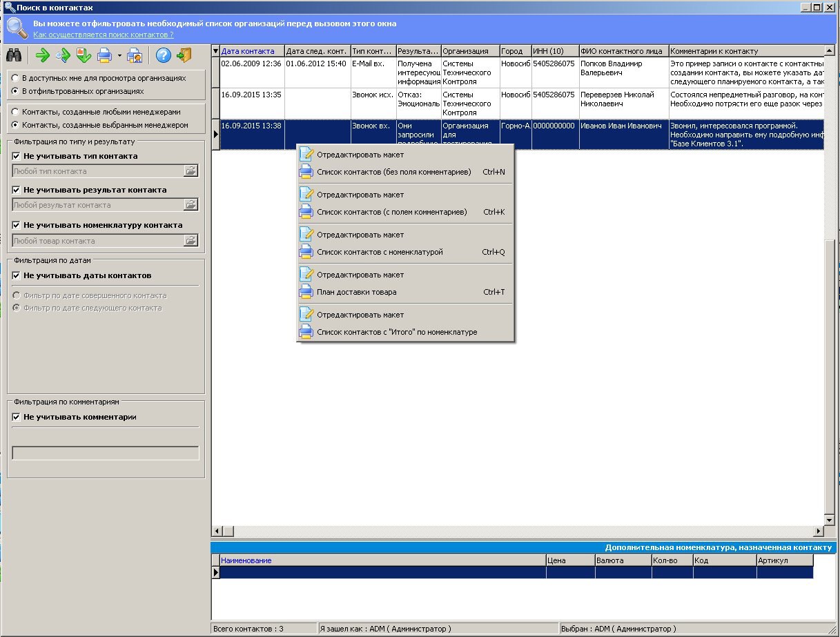Toggle 'Не учитывать даты контактов' checkbox
This screenshot has height=637, width=840.
17,276
